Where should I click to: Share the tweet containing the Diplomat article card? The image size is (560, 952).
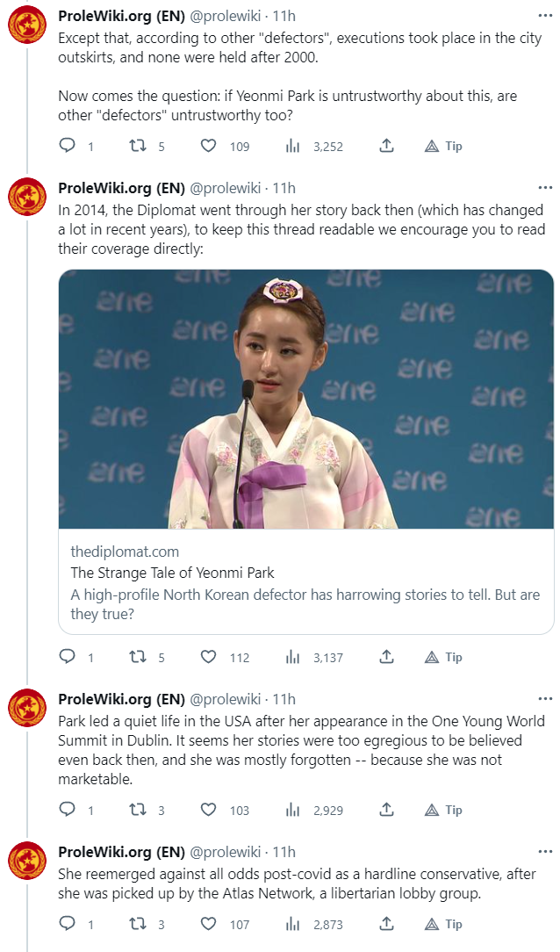pos(386,657)
